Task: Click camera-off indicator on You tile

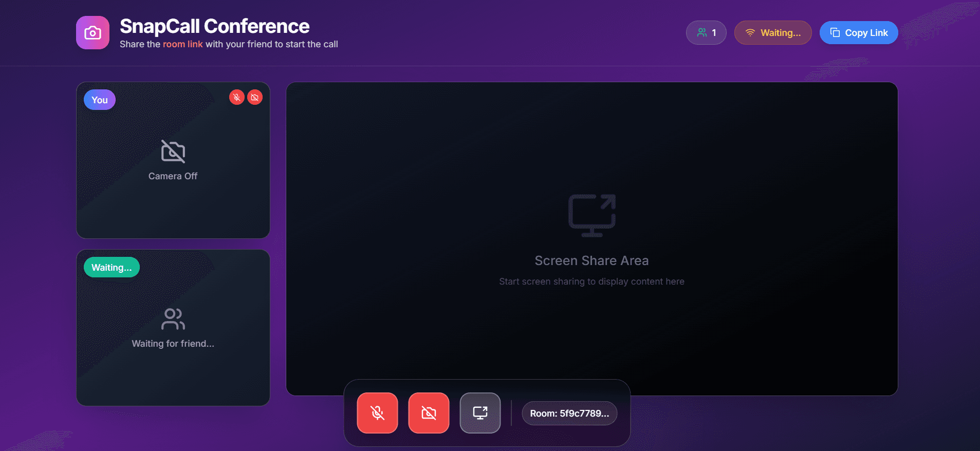Action: click(255, 97)
